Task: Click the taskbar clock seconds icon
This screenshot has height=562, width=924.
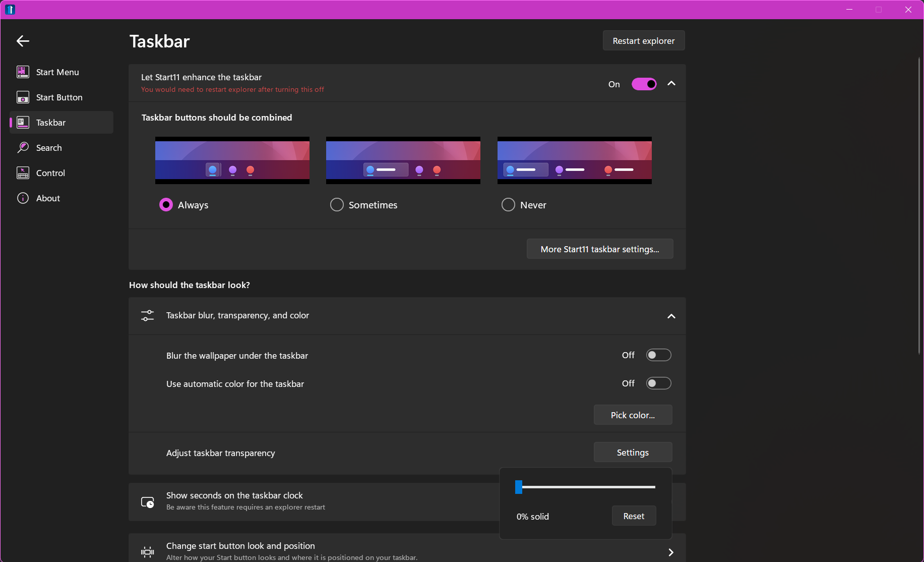Action: 147,502
